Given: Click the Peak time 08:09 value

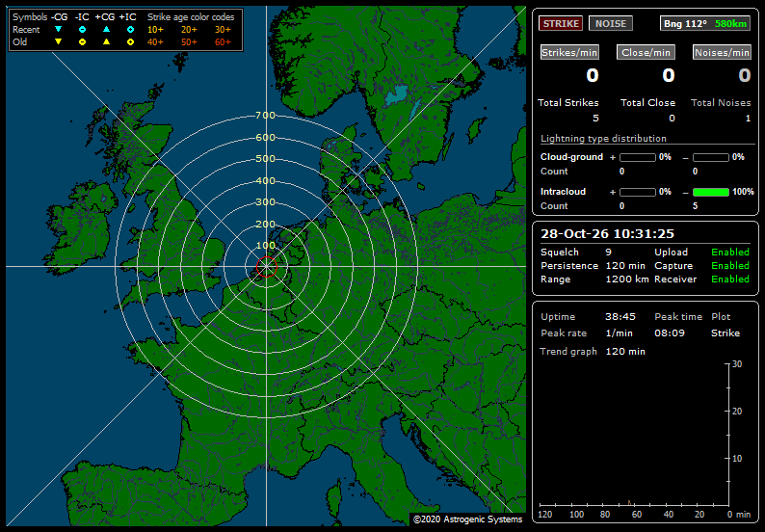Looking at the screenshot, I should (670, 333).
